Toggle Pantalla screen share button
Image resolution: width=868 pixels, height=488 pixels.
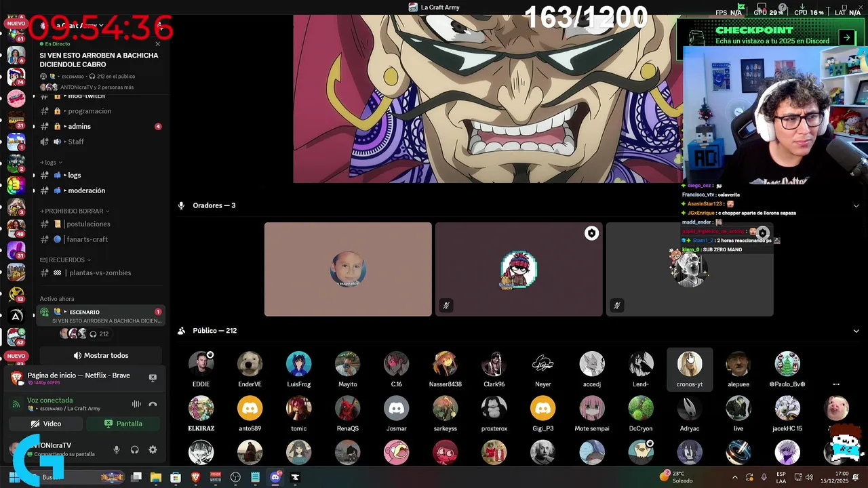coord(123,424)
